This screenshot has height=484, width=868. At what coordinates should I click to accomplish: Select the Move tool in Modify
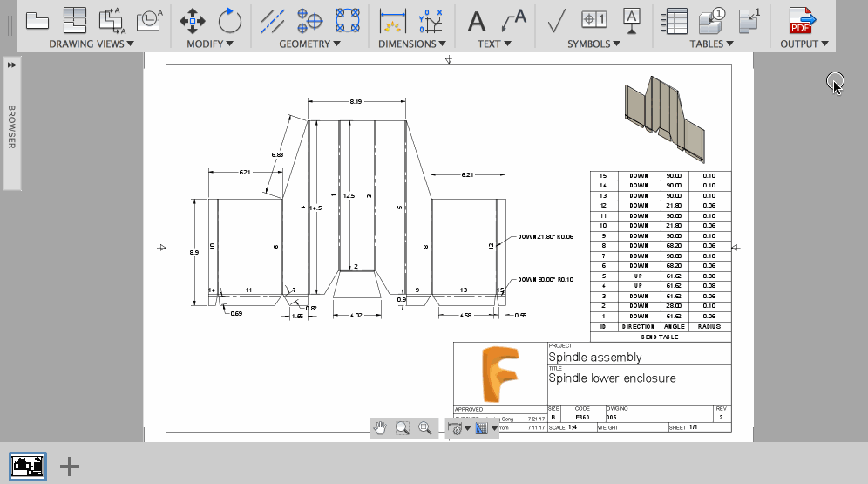coord(193,20)
